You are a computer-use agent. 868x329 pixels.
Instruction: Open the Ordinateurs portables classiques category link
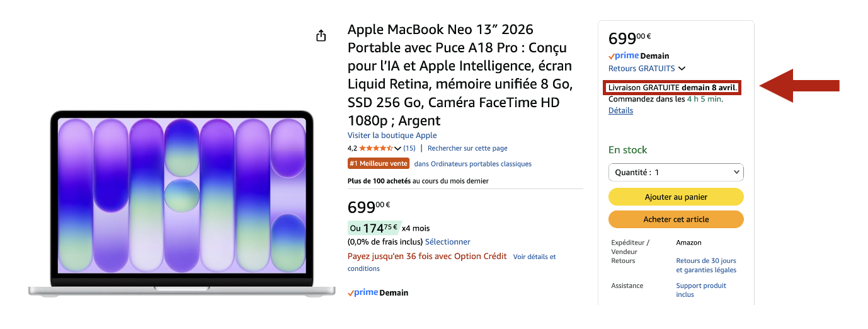click(x=472, y=164)
